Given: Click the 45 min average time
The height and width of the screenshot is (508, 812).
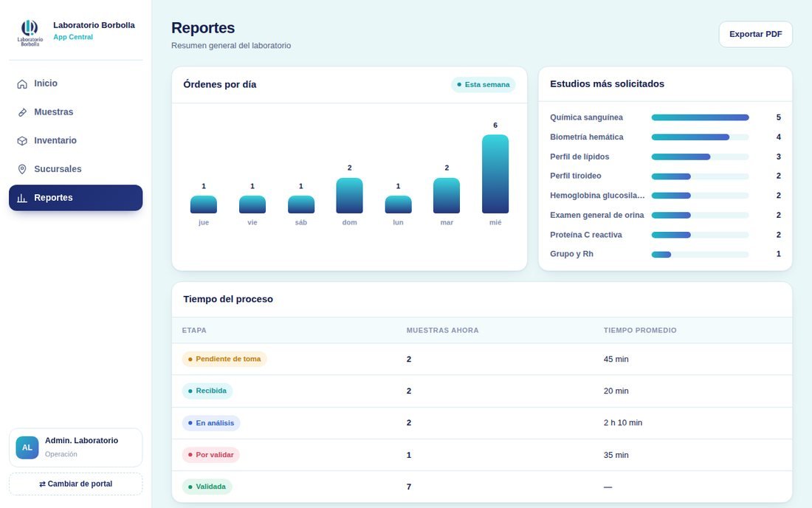Looking at the screenshot, I should 616,360.
